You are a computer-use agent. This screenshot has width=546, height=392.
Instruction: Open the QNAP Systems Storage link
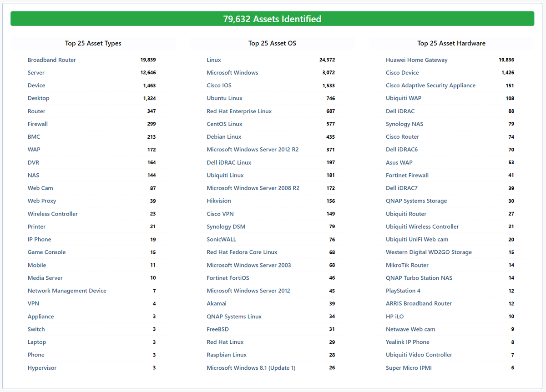pyautogui.click(x=416, y=201)
